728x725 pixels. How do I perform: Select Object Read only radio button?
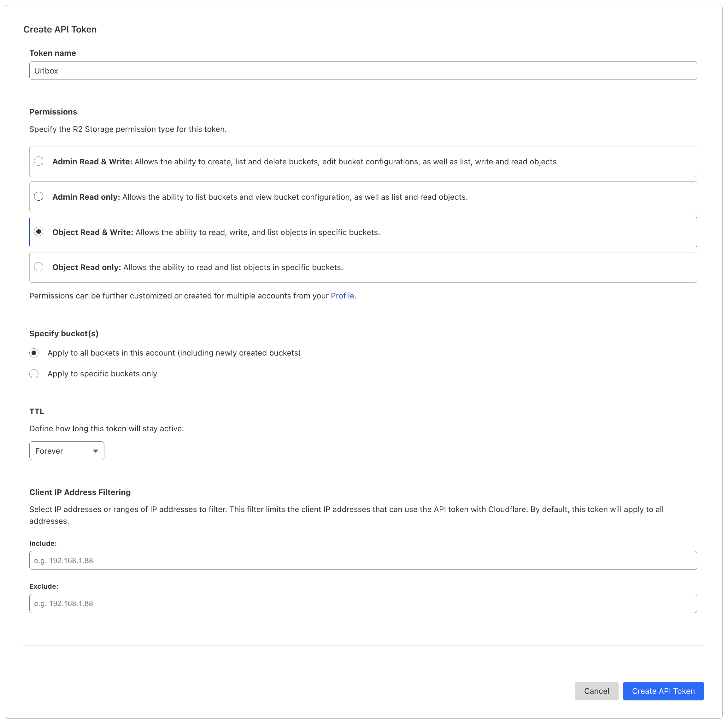click(38, 267)
